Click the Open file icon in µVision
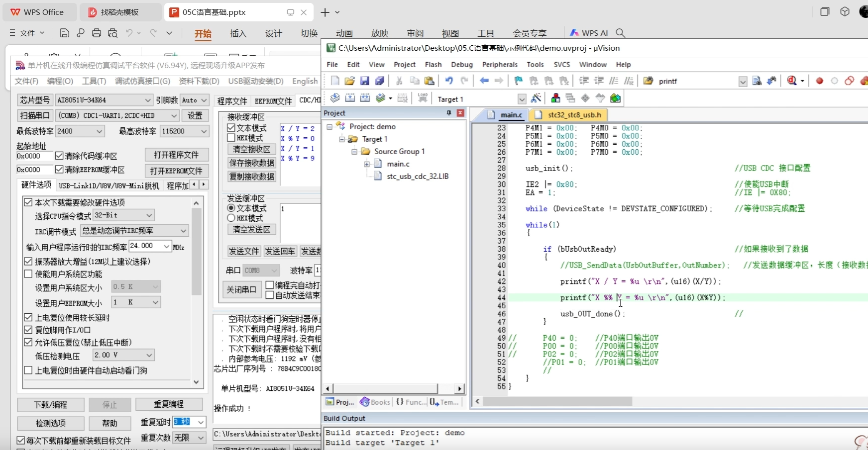Viewport: 868px width, 450px height. pos(349,81)
